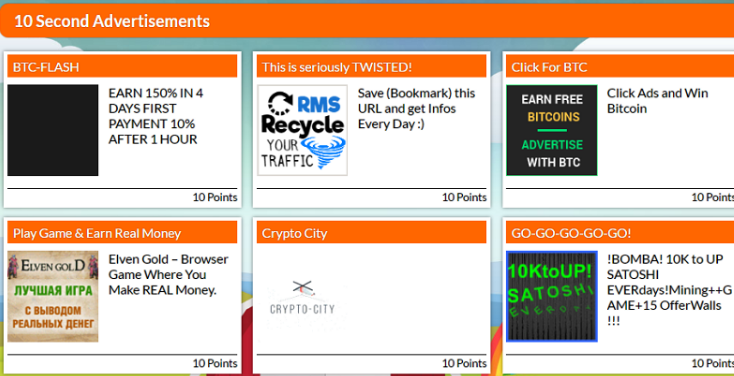Click the 'GO-GO-GO-GO-GO!' ad heading

[571, 233]
